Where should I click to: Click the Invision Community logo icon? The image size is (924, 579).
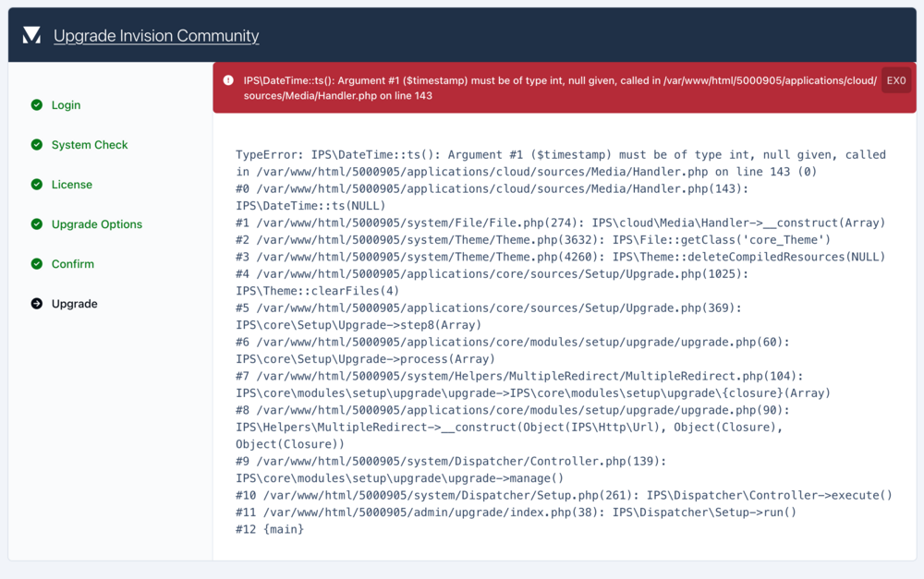(x=31, y=35)
